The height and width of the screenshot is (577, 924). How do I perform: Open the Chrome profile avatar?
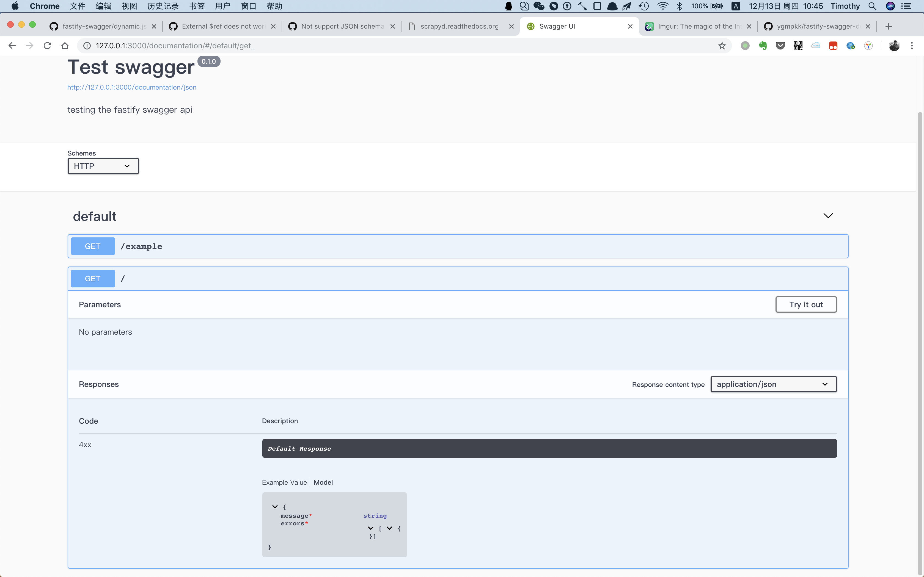point(894,45)
